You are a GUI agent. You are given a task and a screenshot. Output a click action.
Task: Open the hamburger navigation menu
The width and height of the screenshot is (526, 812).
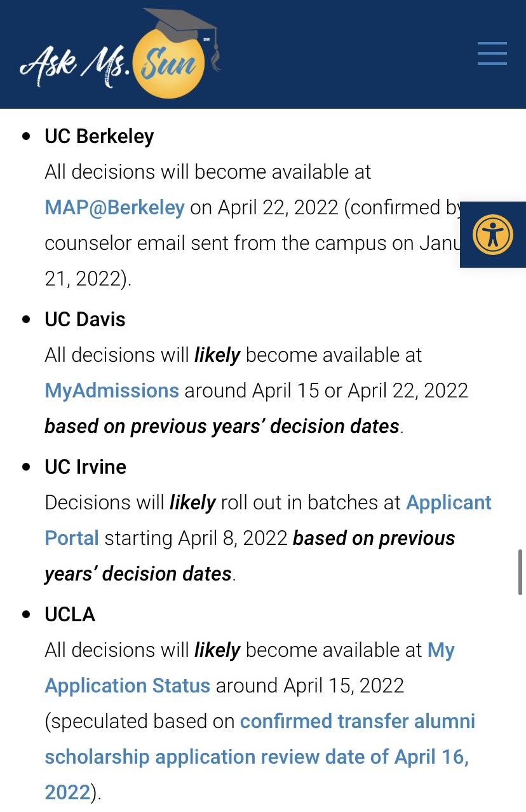point(492,53)
